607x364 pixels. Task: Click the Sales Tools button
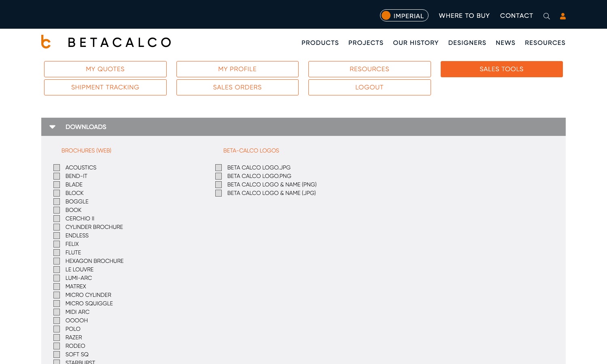(x=501, y=69)
